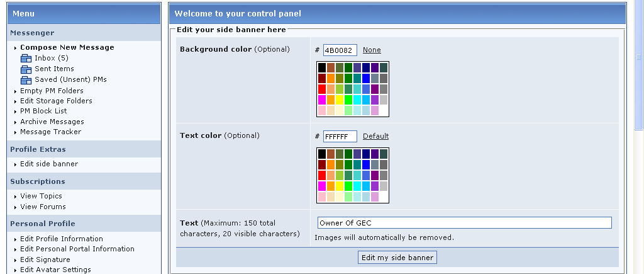Image resolution: width=644 pixels, height=274 pixels.
Task: Focus the text color hex field
Action: [x=340, y=136]
